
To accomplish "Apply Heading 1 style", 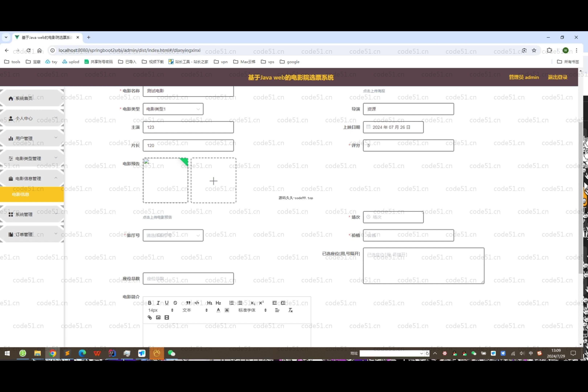I will [x=209, y=303].
